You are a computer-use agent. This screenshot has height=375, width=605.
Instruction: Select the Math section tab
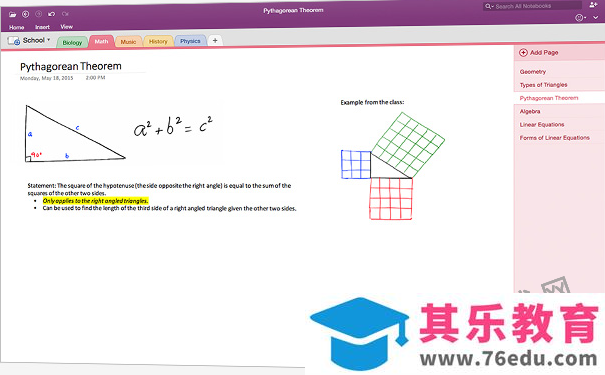pyautogui.click(x=101, y=41)
